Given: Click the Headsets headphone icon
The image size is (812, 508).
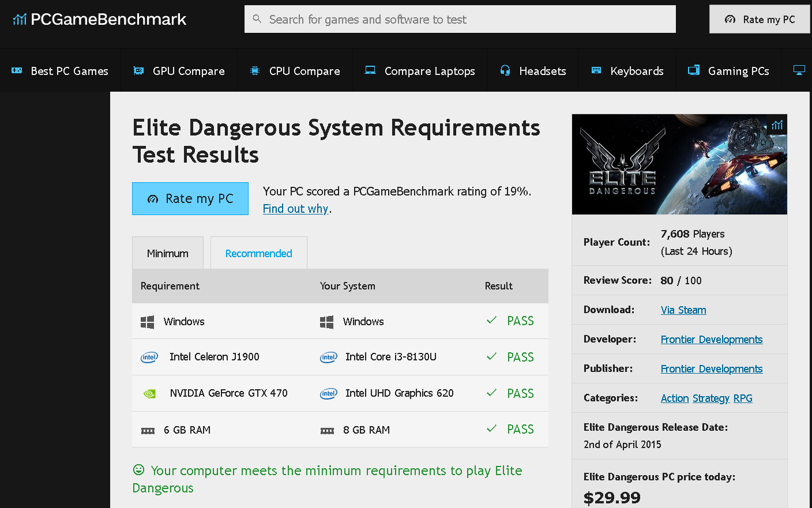Looking at the screenshot, I should click(505, 70).
